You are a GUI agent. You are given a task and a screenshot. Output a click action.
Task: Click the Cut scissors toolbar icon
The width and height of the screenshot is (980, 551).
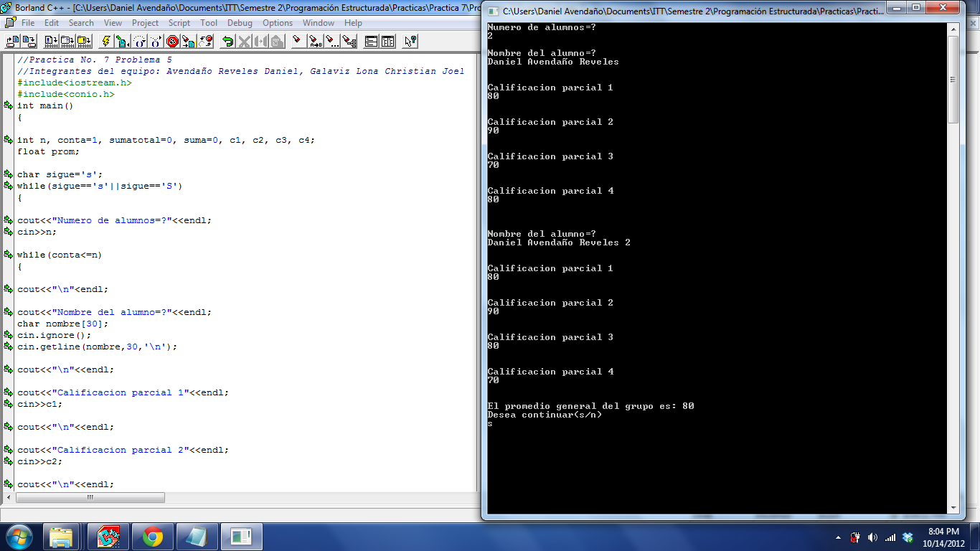click(x=244, y=42)
